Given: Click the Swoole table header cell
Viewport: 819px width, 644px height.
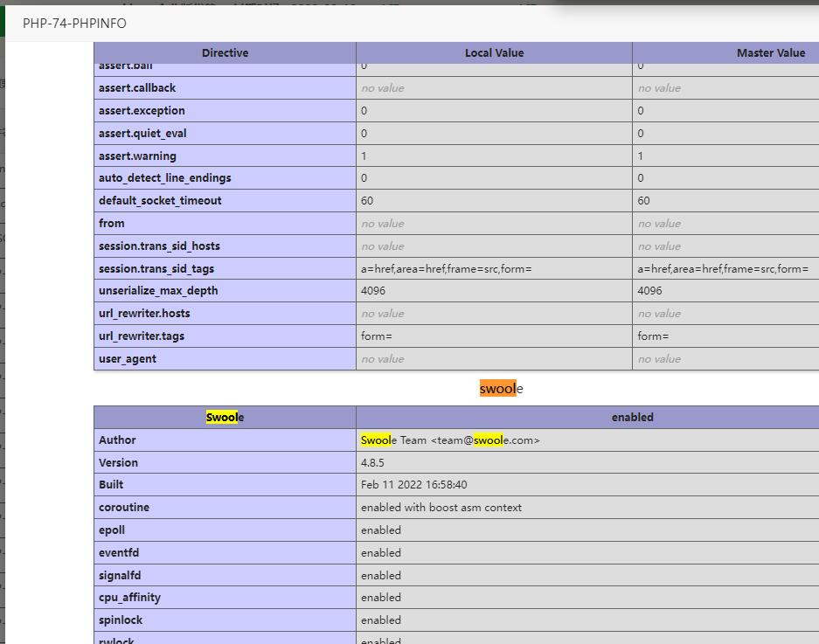Looking at the screenshot, I should [x=226, y=418].
